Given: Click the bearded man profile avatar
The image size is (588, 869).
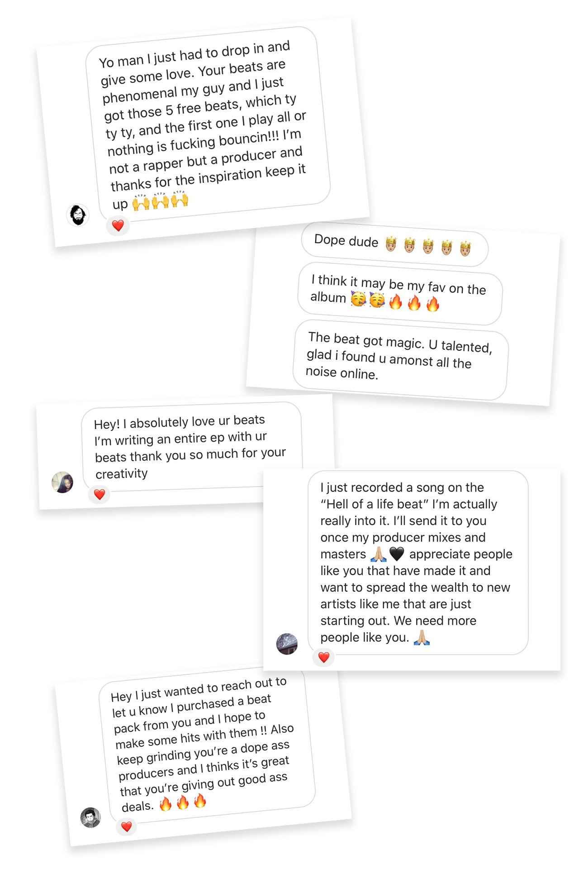Looking at the screenshot, I should click(x=78, y=215).
